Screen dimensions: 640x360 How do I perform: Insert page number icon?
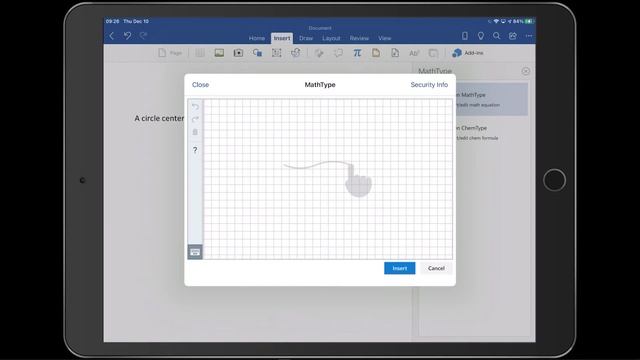coord(395,53)
